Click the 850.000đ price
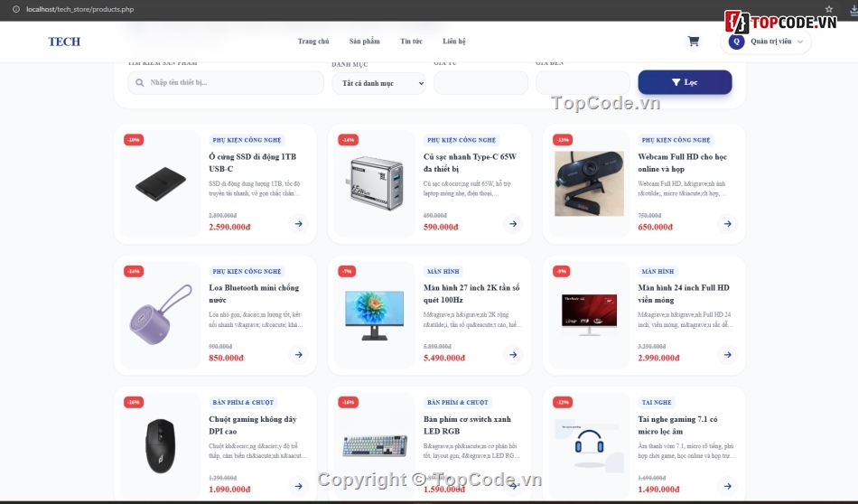The image size is (858, 504). click(x=226, y=358)
